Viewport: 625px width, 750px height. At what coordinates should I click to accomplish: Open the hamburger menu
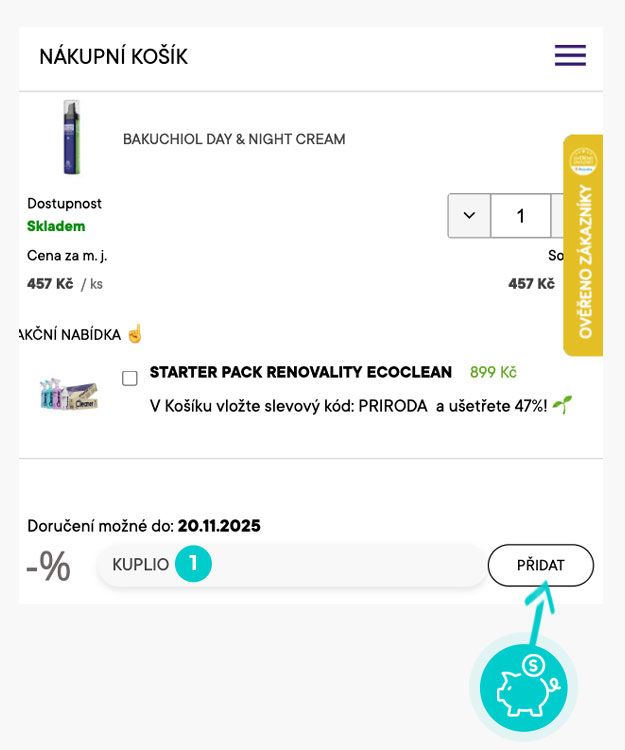[570, 56]
